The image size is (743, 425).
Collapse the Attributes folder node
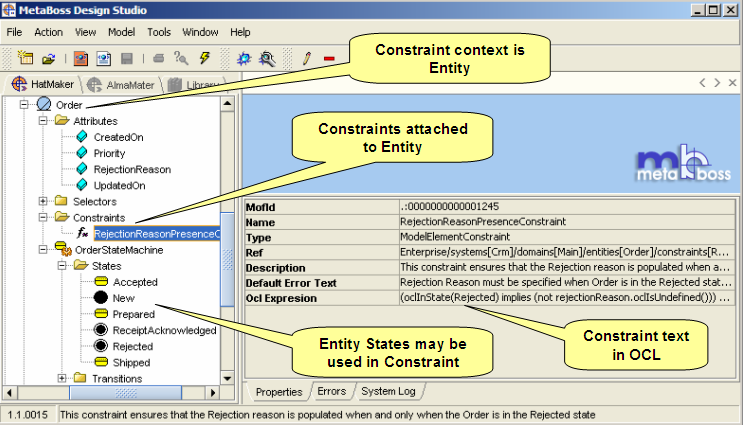43,121
